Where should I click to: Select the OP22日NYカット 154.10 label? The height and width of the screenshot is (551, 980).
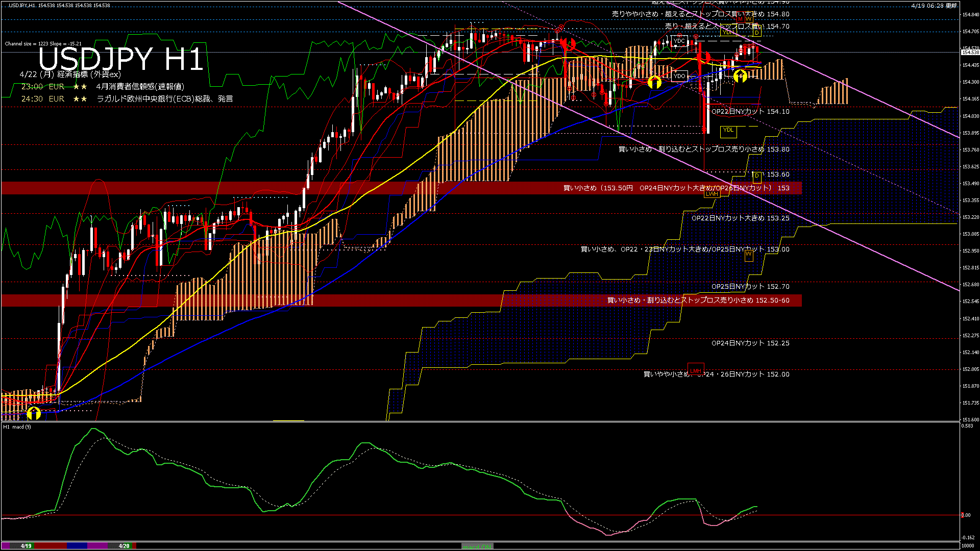coord(750,111)
